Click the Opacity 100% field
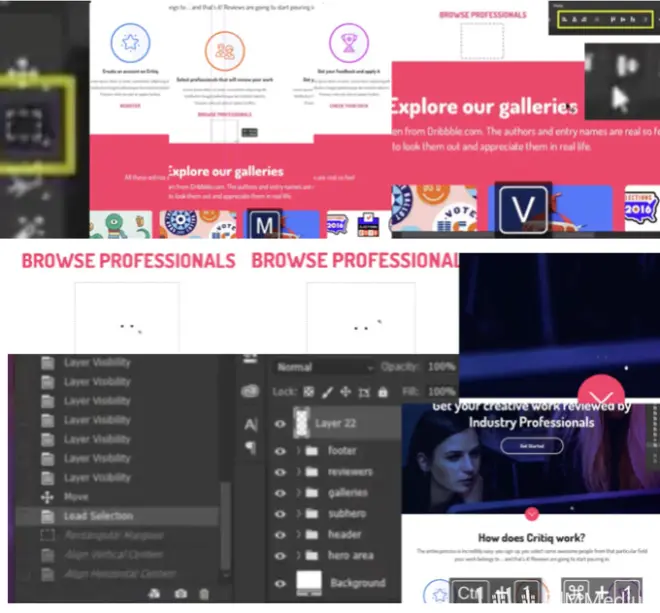Viewport: 660px width, 613px height. tap(441, 367)
